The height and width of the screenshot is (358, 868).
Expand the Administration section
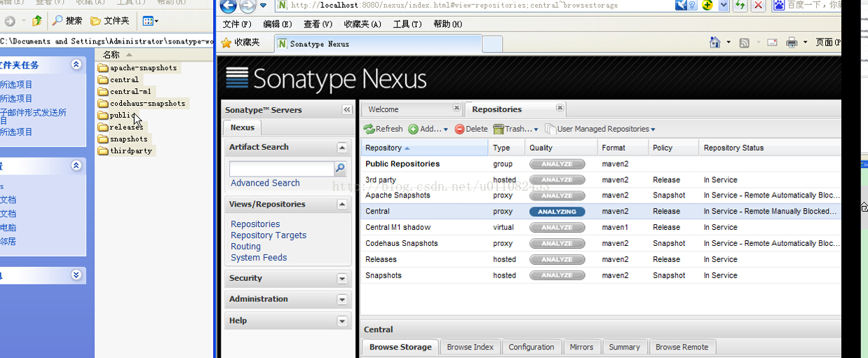coord(342,300)
